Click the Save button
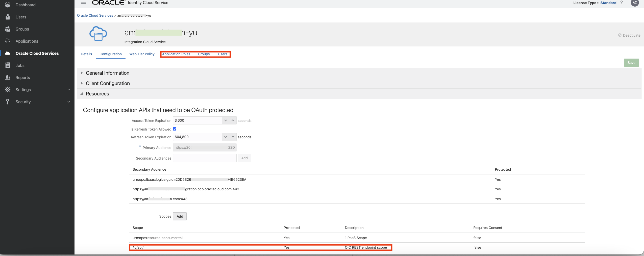 (x=631, y=62)
